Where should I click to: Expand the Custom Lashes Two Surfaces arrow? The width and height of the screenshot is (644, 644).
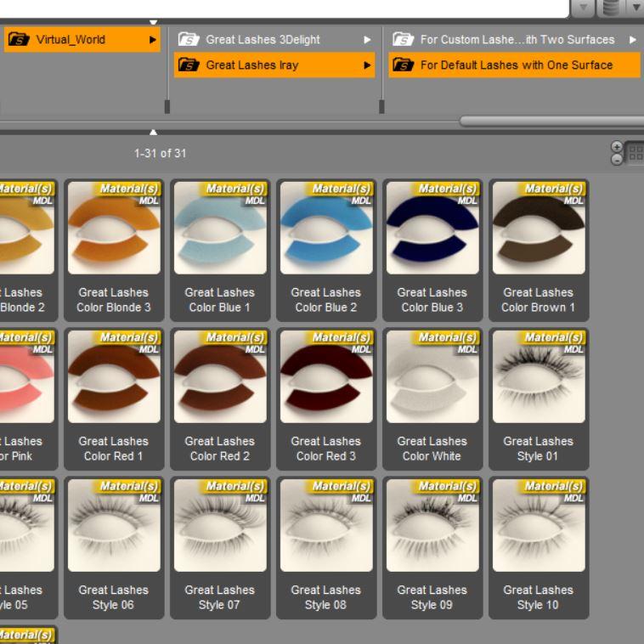point(632,40)
